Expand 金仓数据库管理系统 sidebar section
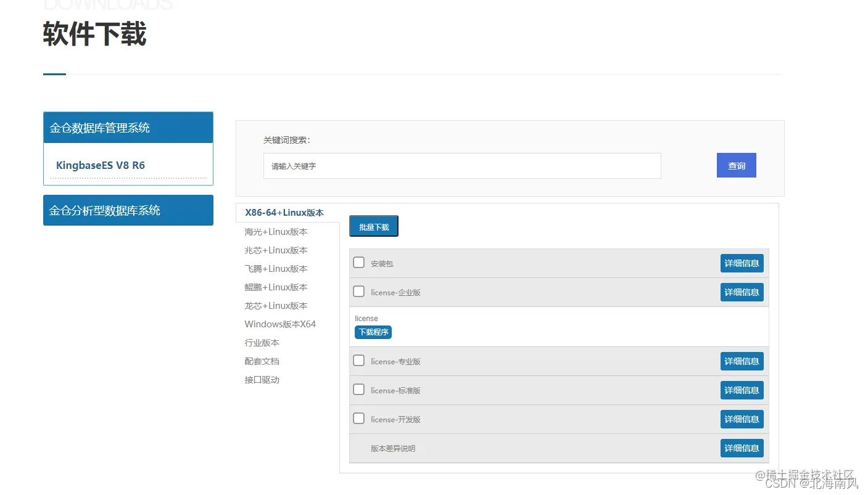 point(128,128)
